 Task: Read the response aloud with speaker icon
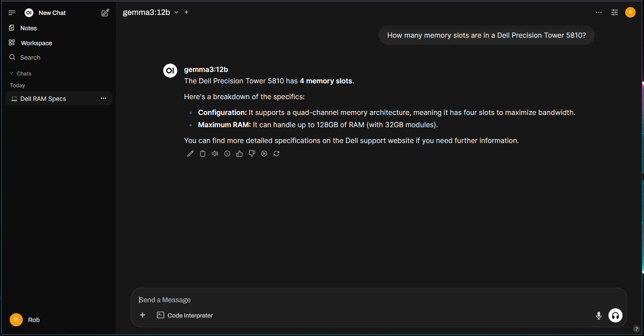pos(215,154)
